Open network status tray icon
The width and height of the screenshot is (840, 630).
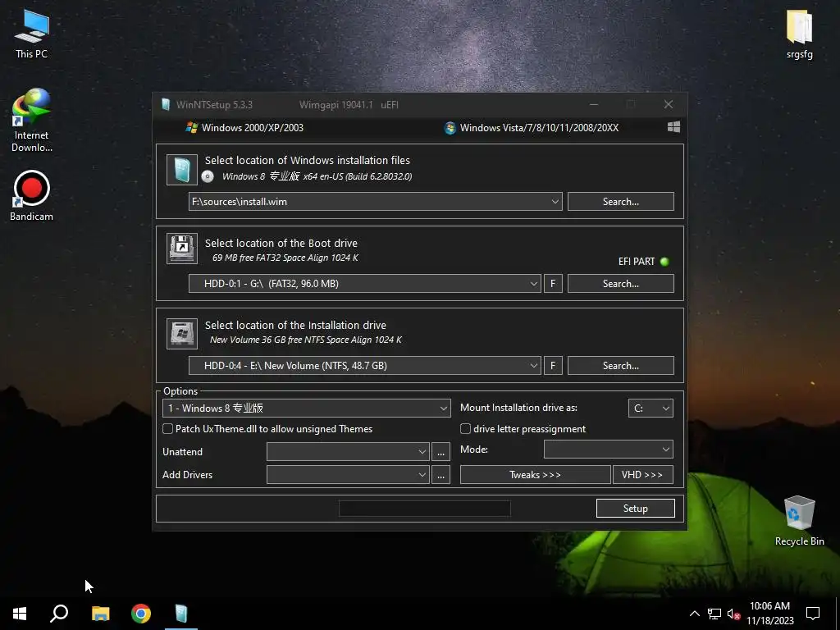(x=714, y=614)
